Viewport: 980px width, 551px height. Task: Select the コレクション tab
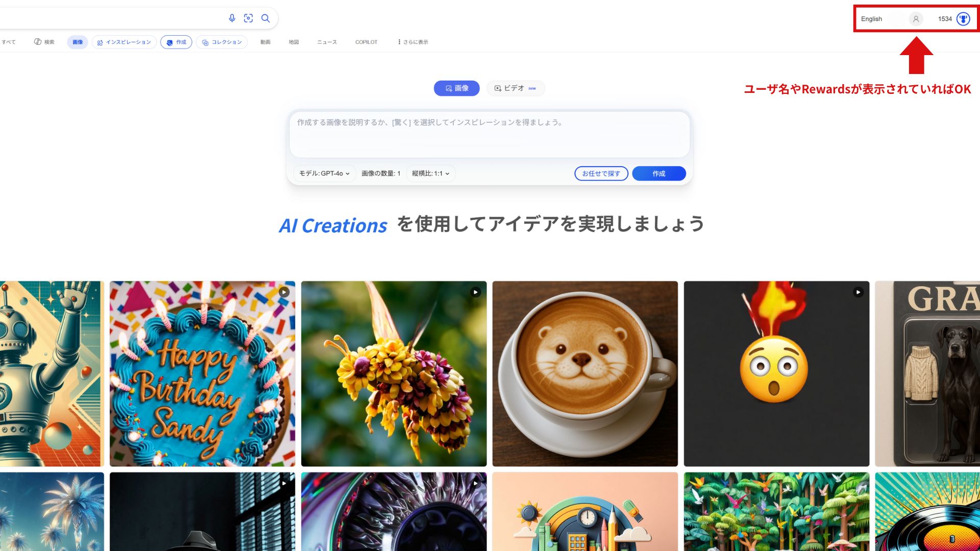click(222, 42)
